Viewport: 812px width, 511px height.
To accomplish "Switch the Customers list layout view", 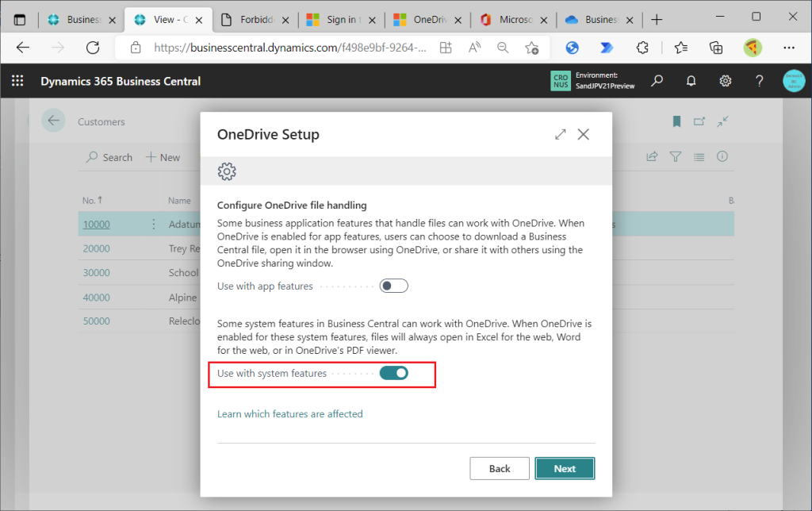I will [699, 156].
